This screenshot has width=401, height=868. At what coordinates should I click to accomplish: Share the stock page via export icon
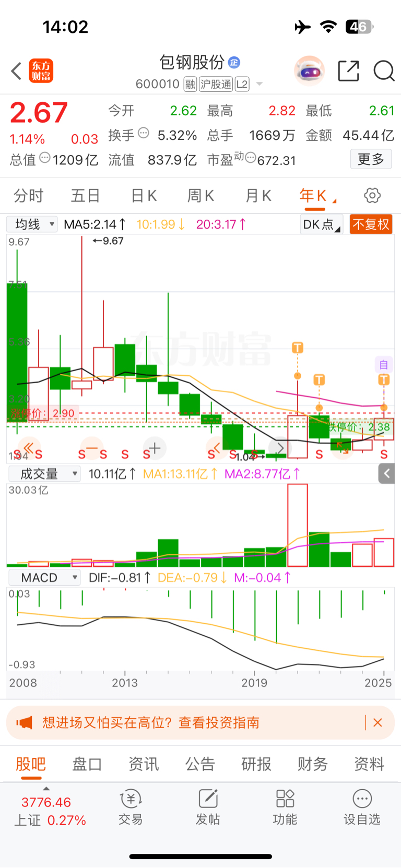348,70
